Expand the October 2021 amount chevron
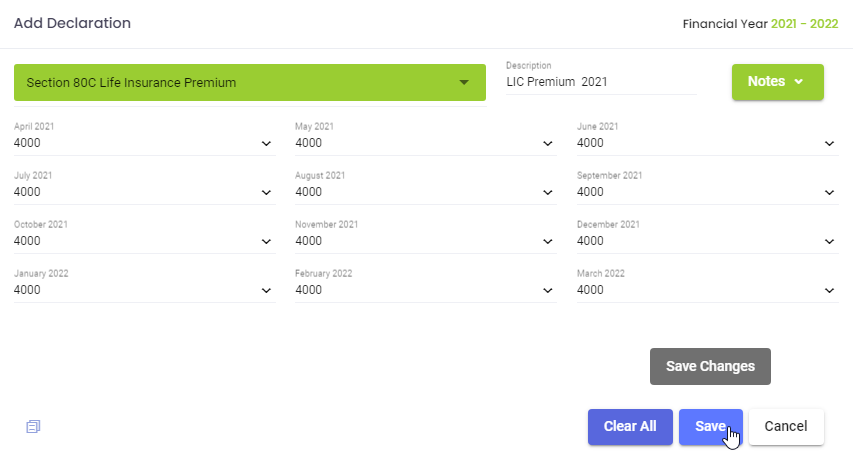Screen dimensions: 853x456 [x=266, y=242]
